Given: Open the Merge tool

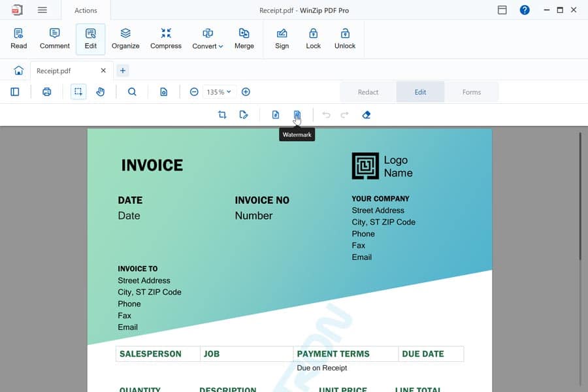Looking at the screenshot, I should click(x=244, y=39).
